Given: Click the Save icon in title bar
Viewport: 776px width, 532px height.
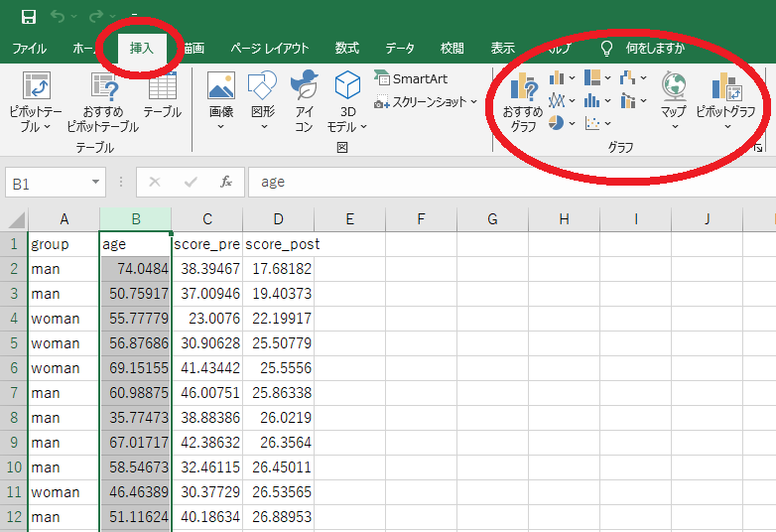Looking at the screenshot, I should [29, 17].
